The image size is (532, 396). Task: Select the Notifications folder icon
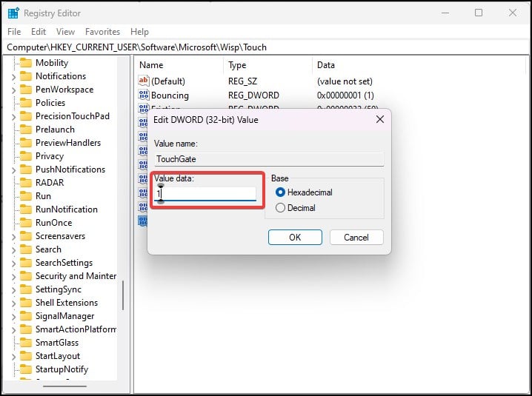pos(26,76)
